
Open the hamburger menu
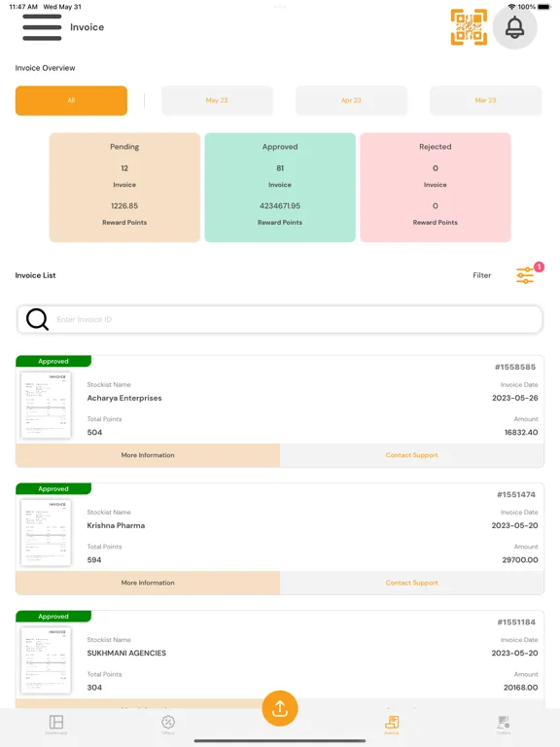coord(42,27)
